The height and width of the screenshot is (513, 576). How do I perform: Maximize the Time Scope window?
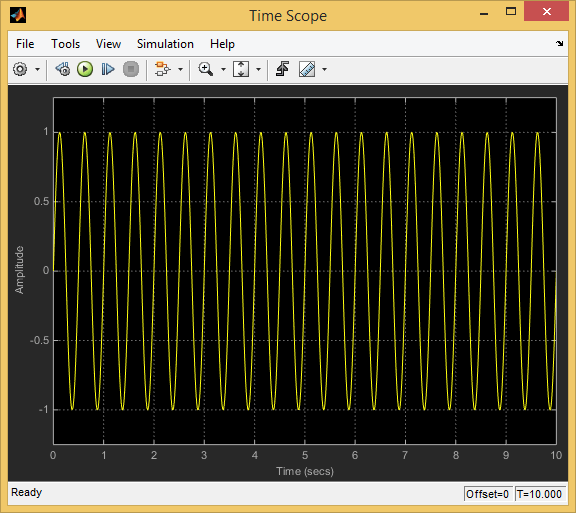click(x=511, y=12)
